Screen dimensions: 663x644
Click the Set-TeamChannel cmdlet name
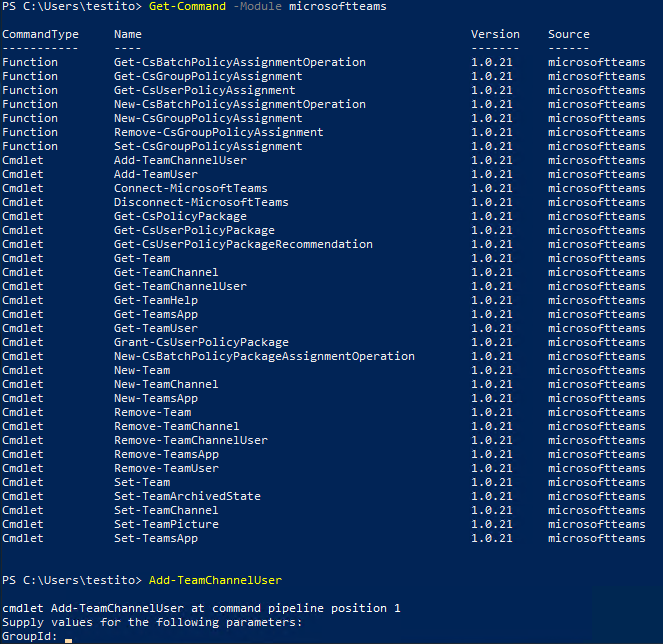166,510
